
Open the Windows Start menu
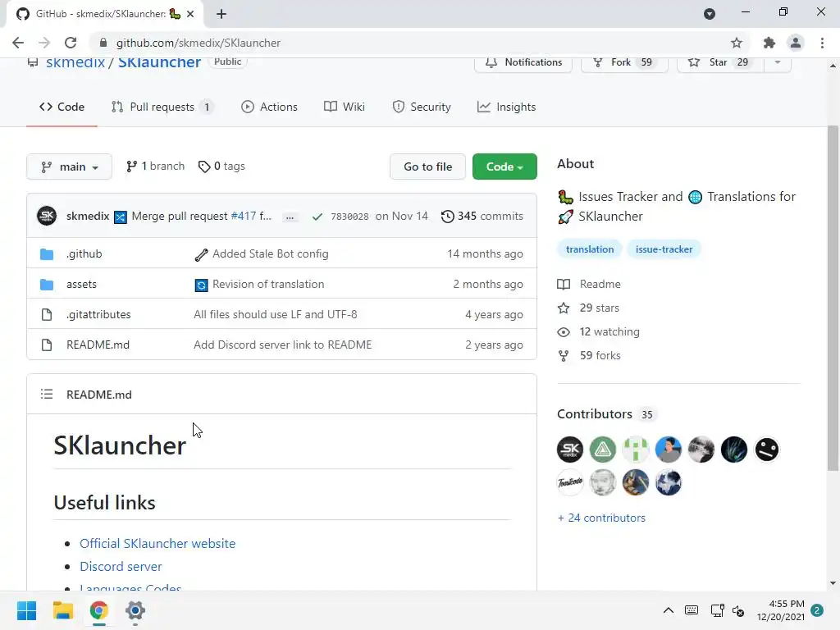point(27,610)
